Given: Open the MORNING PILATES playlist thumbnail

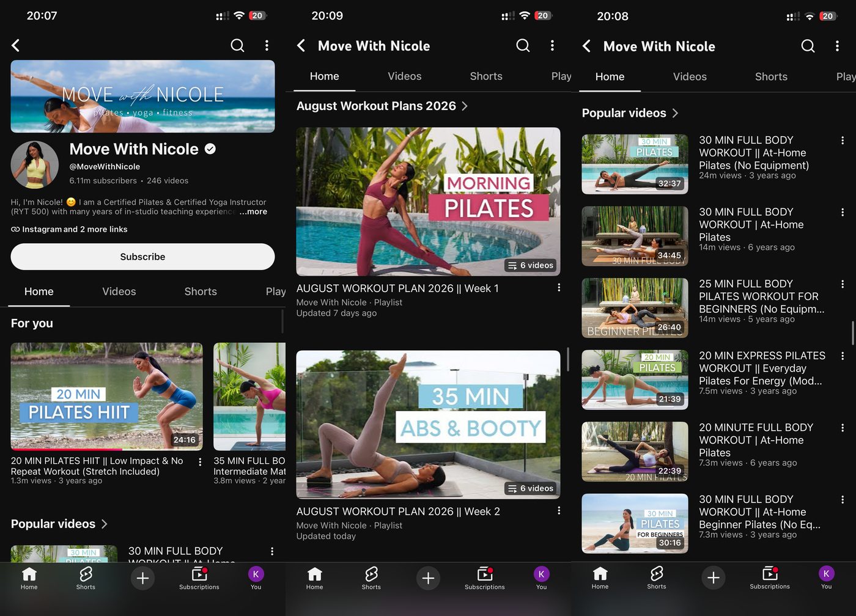Looking at the screenshot, I should 428,202.
